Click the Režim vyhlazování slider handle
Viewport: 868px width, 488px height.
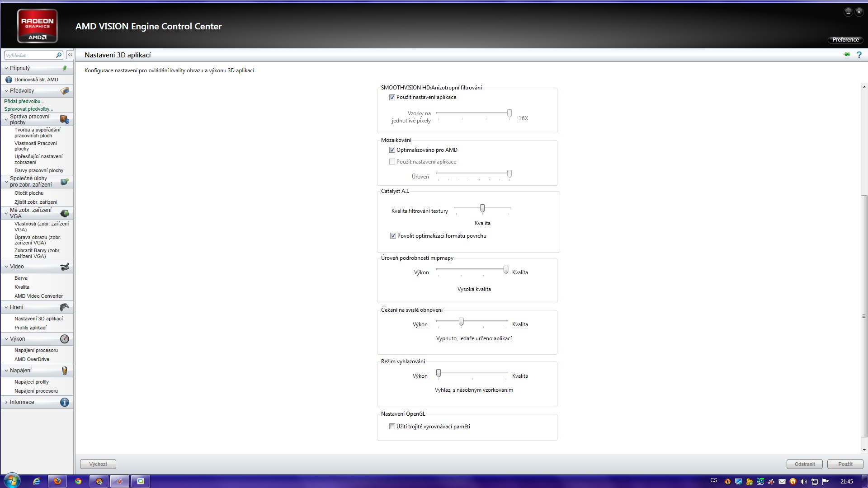point(439,373)
